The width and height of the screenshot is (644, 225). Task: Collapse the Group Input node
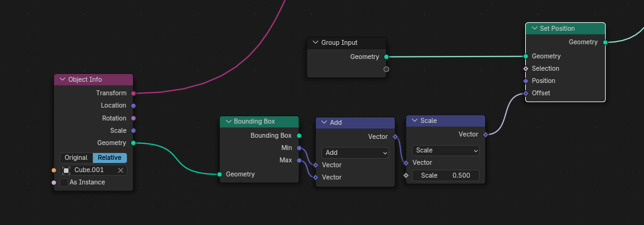[x=315, y=42]
